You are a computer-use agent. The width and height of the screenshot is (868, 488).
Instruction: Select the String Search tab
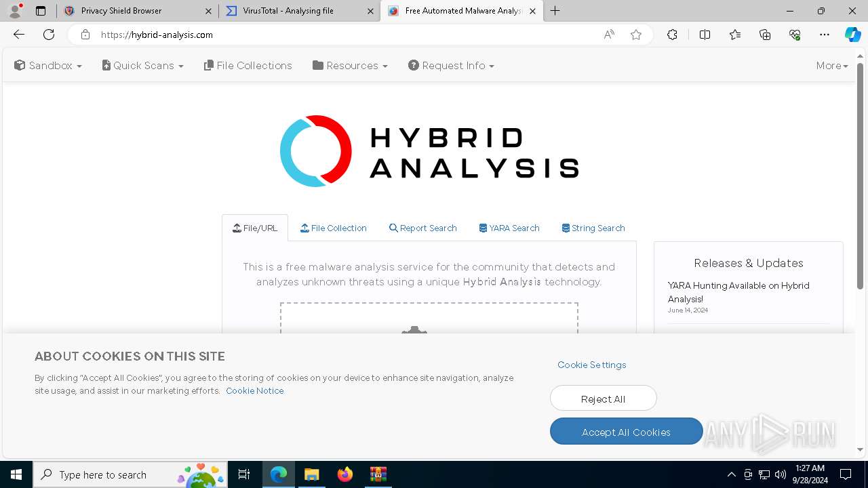(x=593, y=228)
